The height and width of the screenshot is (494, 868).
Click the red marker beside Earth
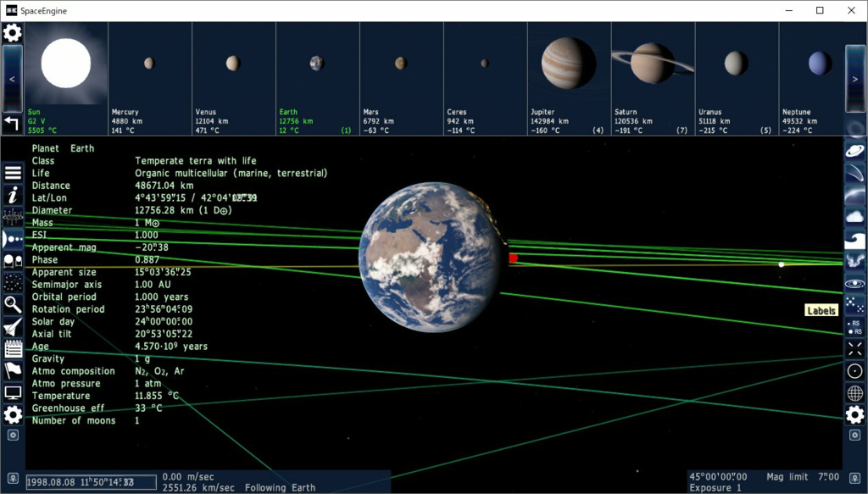513,258
